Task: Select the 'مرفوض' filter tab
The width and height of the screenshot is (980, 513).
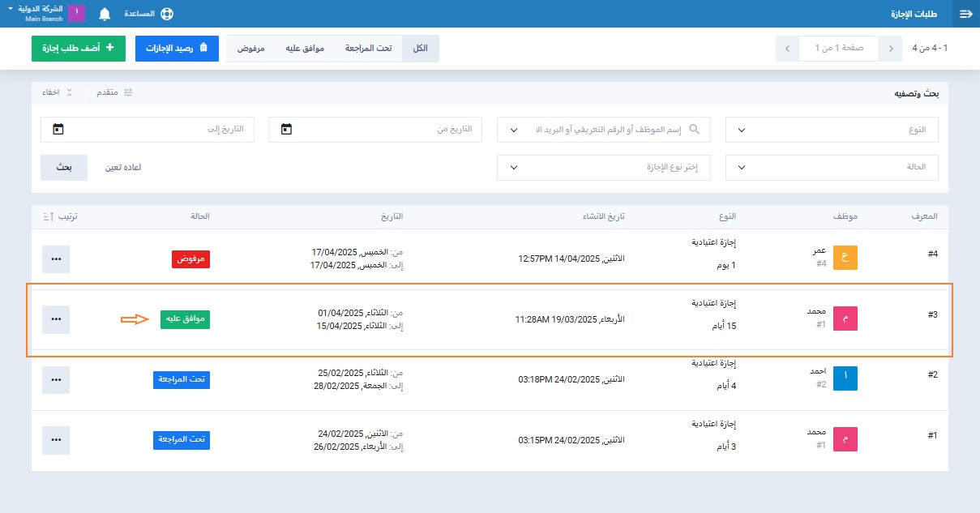Action: 251,49
